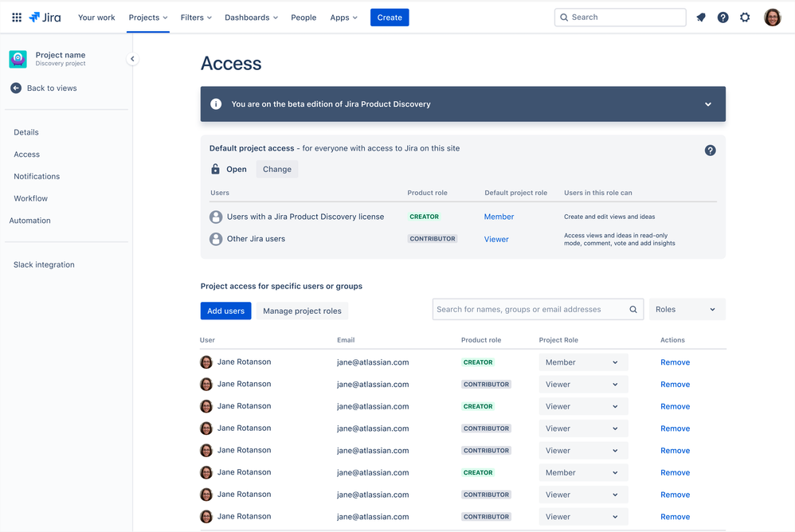Open the Roles filter dropdown
795x532 pixels.
pyautogui.click(x=687, y=310)
